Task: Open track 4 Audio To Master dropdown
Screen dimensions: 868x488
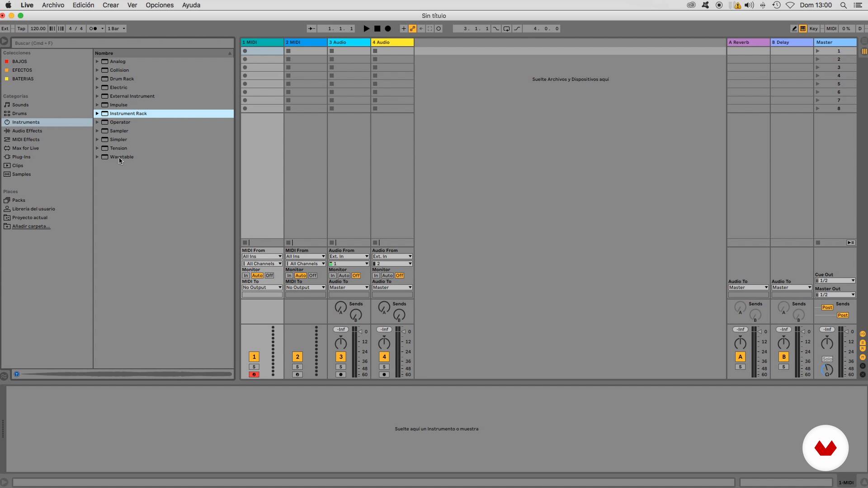Action: coord(392,288)
